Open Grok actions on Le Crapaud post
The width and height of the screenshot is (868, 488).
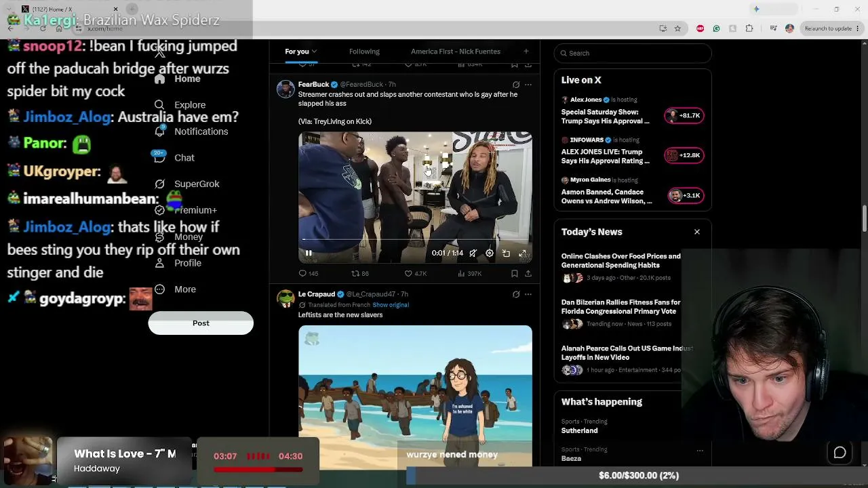point(516,295)
